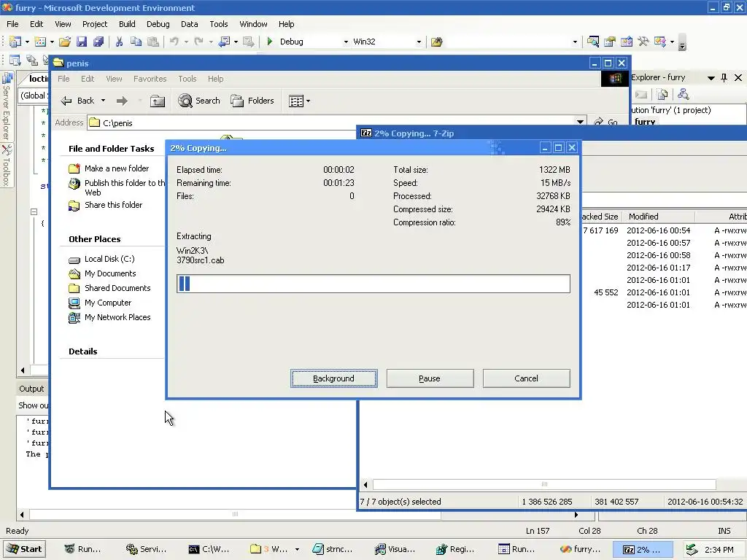Open the Back button history dropdown in Explorer

pyautogui.click(x=103, y=101)
